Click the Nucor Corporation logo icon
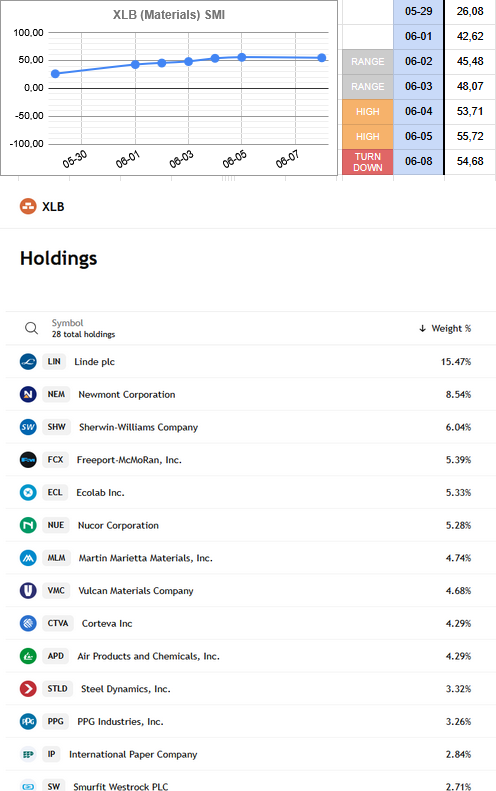This screenshot has height=791, width=496. click(x=28, y=525)
